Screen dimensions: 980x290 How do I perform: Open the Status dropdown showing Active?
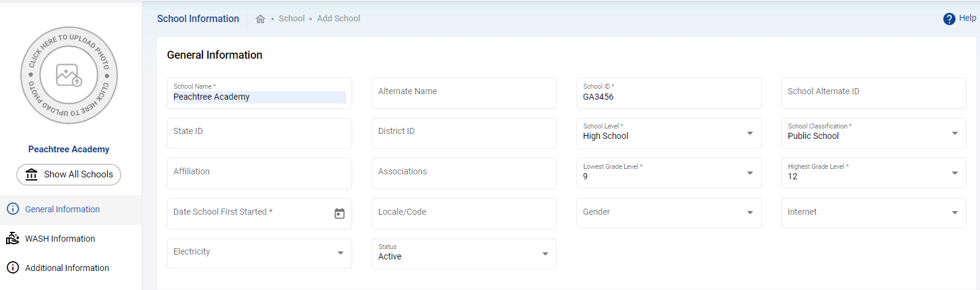click(464, 253)
